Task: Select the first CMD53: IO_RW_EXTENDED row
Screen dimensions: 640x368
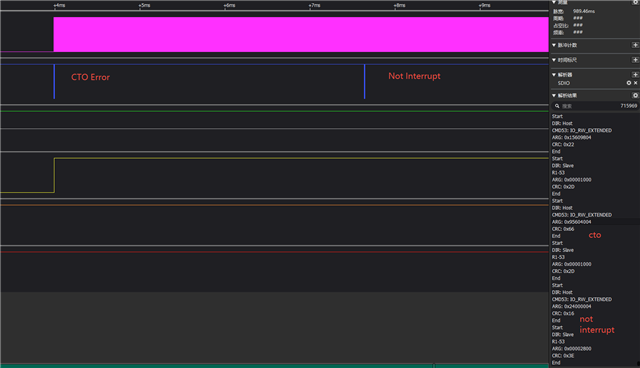Action: tap(582, 130)
